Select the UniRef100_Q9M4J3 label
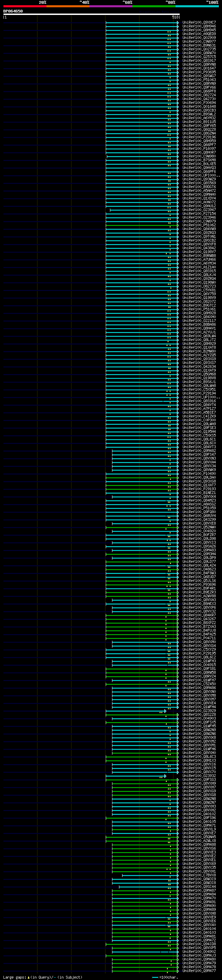The height and width of the screenshot is (980, 222). 199,955
